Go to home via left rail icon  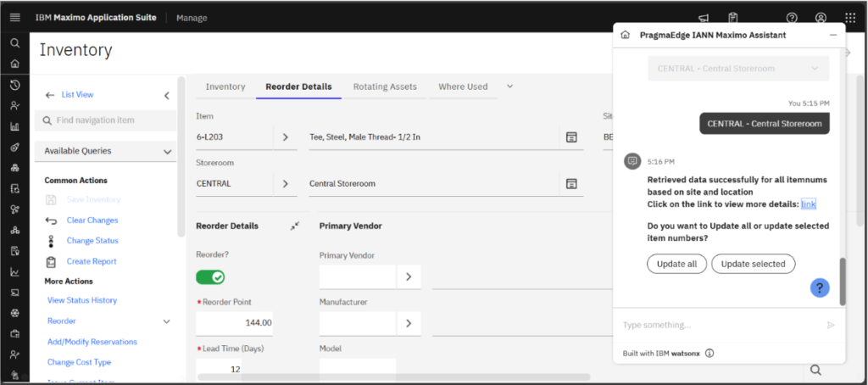[15, 64]
